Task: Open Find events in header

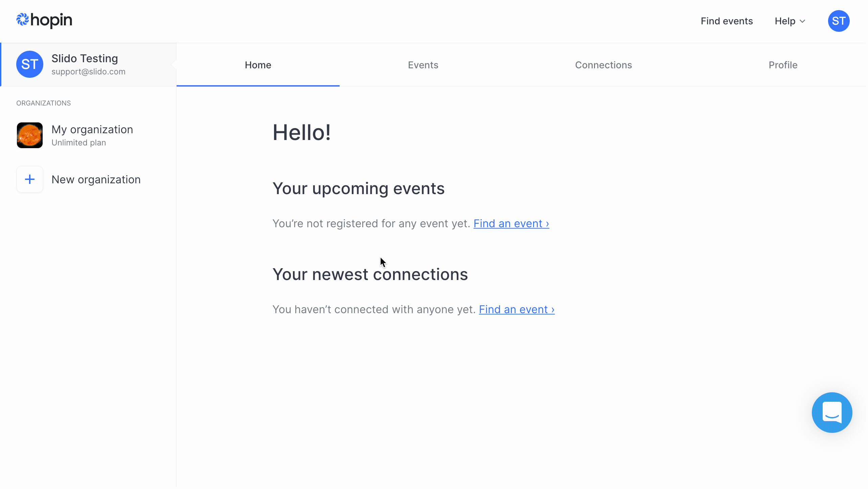Action: [x=727, y=21]
